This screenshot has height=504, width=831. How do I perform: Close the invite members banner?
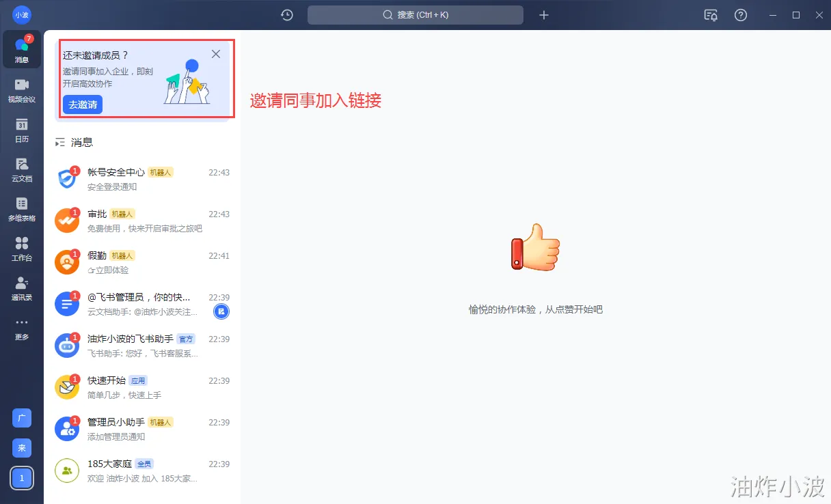[x=216, y=54]
